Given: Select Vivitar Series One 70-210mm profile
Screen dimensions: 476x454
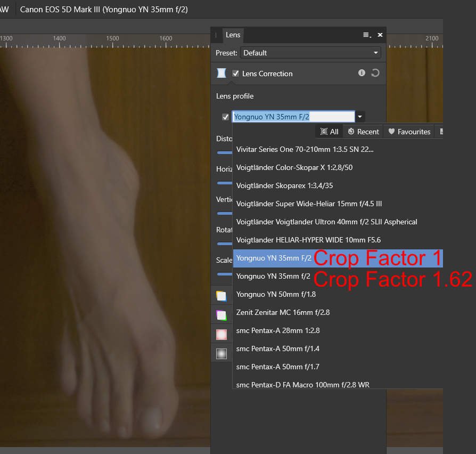Looking at the screenshot, I should tap(338, 149).
